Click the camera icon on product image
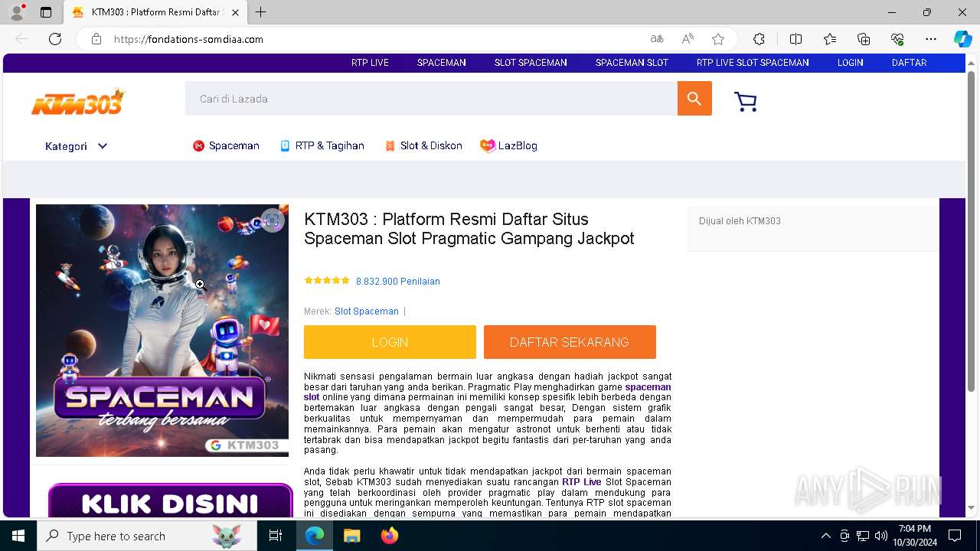Screen dimensions: 980x551 pos(272,220)
